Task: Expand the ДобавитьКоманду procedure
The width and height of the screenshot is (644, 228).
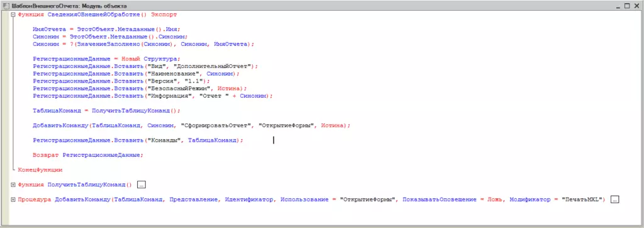Action: coord(13,199)
